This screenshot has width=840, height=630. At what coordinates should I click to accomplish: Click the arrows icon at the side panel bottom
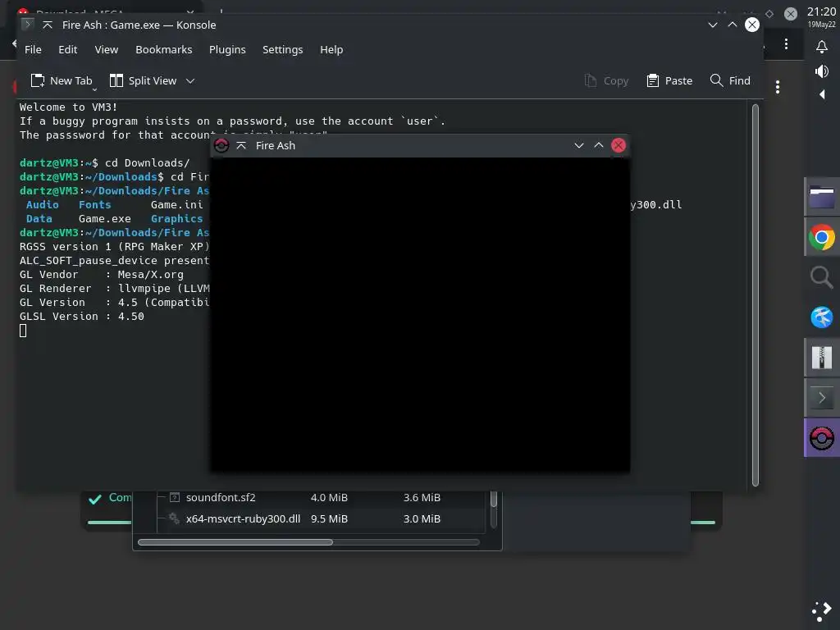[x=822, y=611]
